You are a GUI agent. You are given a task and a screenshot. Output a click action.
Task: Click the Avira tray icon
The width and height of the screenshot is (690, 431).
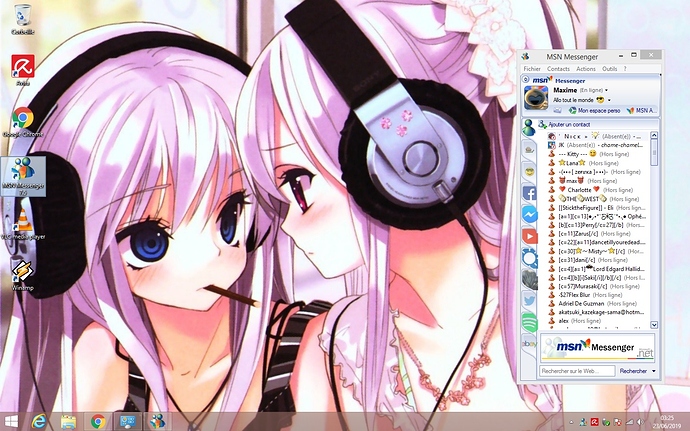pos(595,422)
